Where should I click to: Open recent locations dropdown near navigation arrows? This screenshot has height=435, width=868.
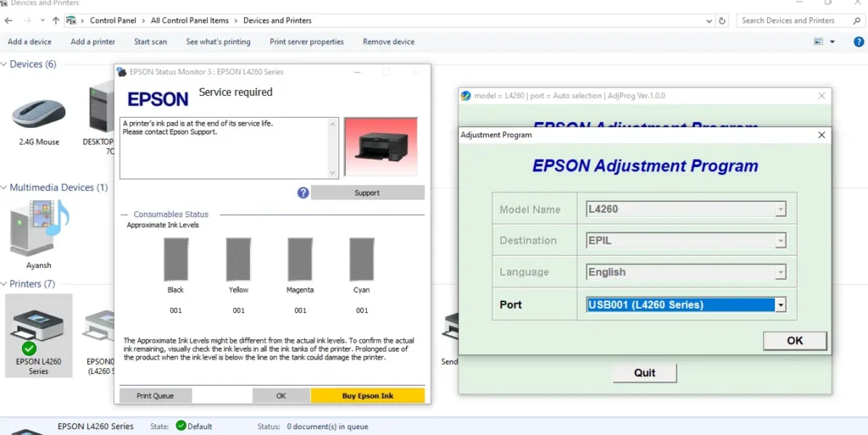click(x=42, y=20)
